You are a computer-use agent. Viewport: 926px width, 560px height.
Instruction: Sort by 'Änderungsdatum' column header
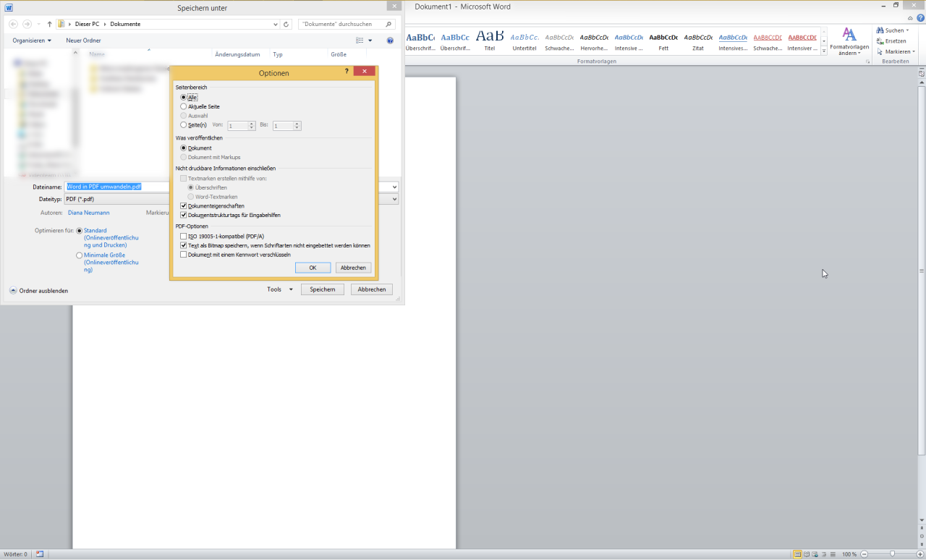(237, 54)
